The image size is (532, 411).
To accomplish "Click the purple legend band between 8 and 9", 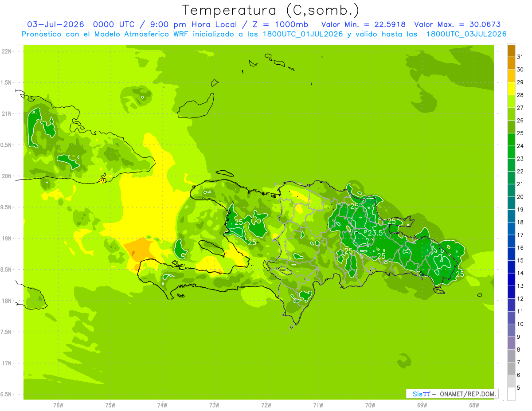I will coord(511,343).
